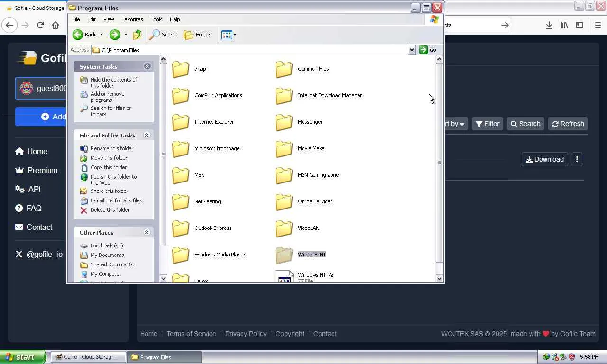Select the microsoft frontpage folder icon
Screen dimensions: 607x364
pyautogui.click(x=181, y=149)
